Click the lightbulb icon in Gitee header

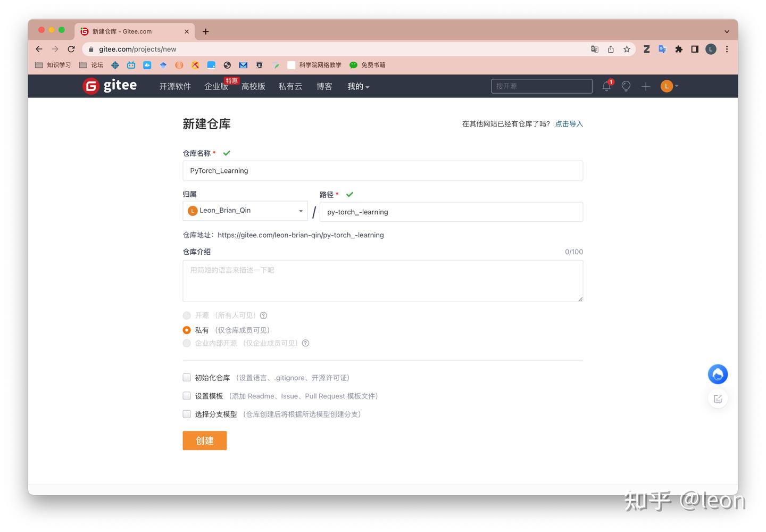pyautogui.click(x=626, y=86)
